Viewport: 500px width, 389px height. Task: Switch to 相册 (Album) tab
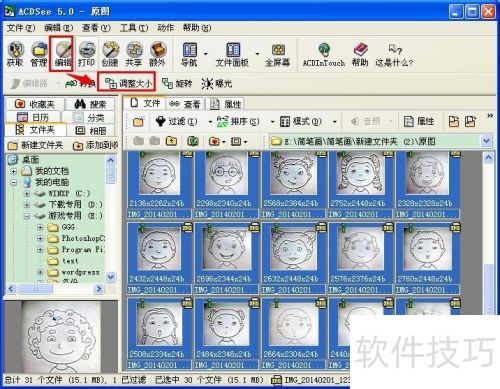tap(91, 130)
